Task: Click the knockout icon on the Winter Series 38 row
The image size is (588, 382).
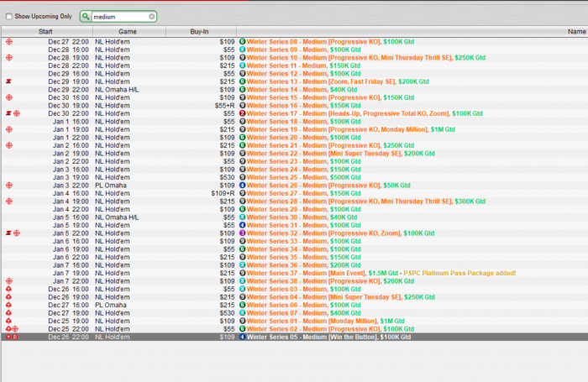Action: coord(9,281)
